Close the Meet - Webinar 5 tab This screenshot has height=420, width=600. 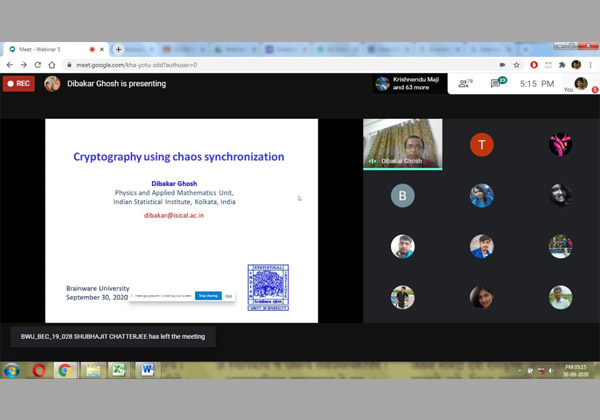tap(102, 49)
